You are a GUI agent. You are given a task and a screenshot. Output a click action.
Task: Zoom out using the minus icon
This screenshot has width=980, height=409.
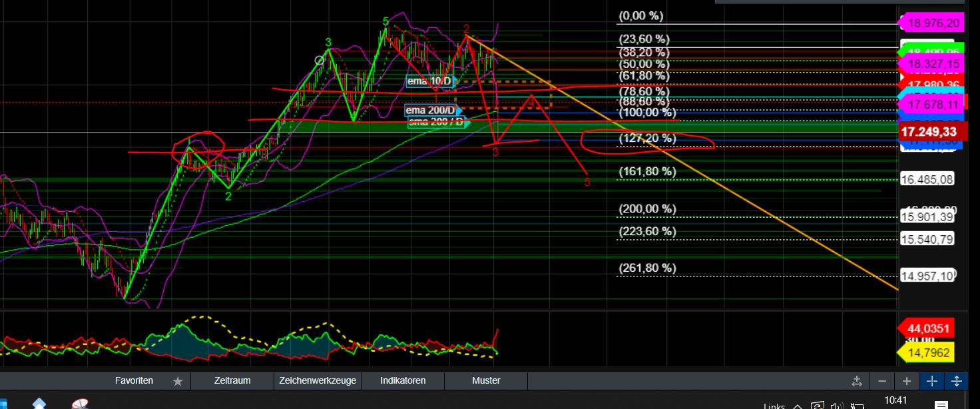tap(881, 380)
